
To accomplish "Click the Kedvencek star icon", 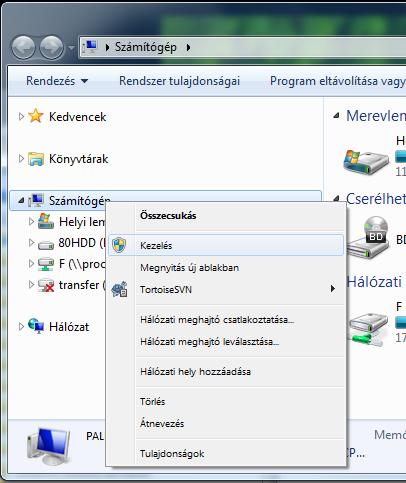I will 36,116.
